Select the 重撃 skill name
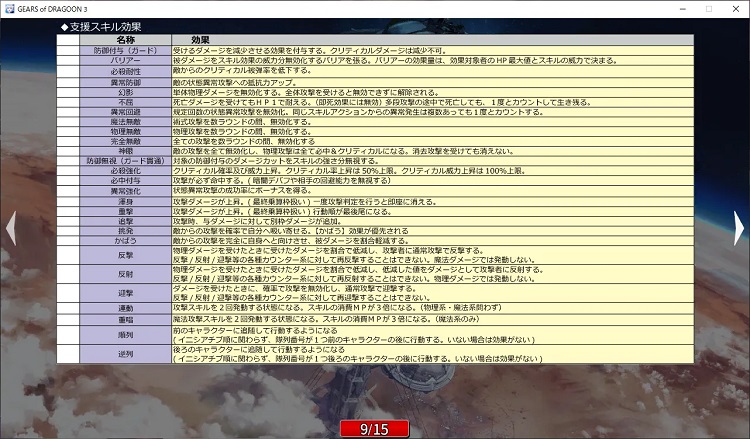750x439 pixels. 125,211
